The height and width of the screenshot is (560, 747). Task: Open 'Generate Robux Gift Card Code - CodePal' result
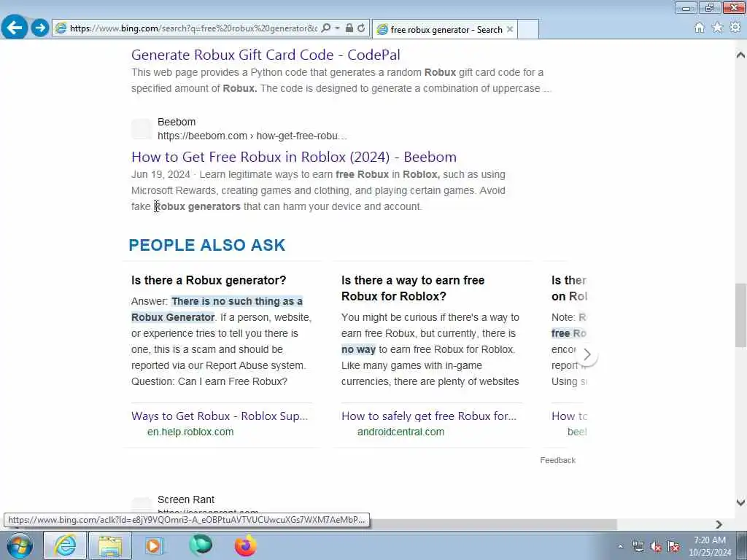pos(266,55)
